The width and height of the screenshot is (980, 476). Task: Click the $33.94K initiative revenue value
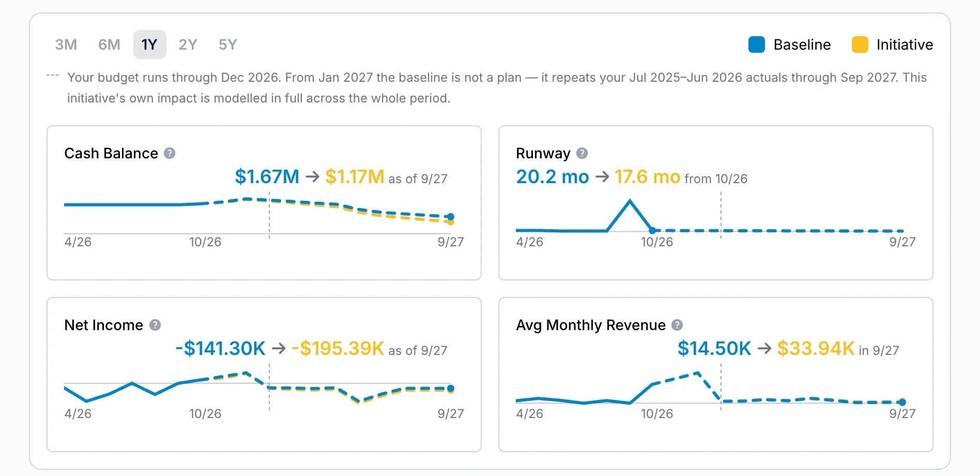816,349
